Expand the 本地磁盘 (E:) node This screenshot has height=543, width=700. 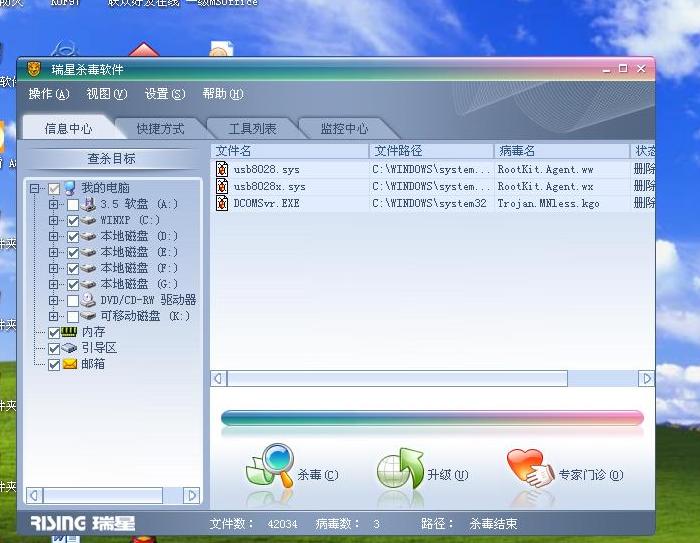[53, 253]
